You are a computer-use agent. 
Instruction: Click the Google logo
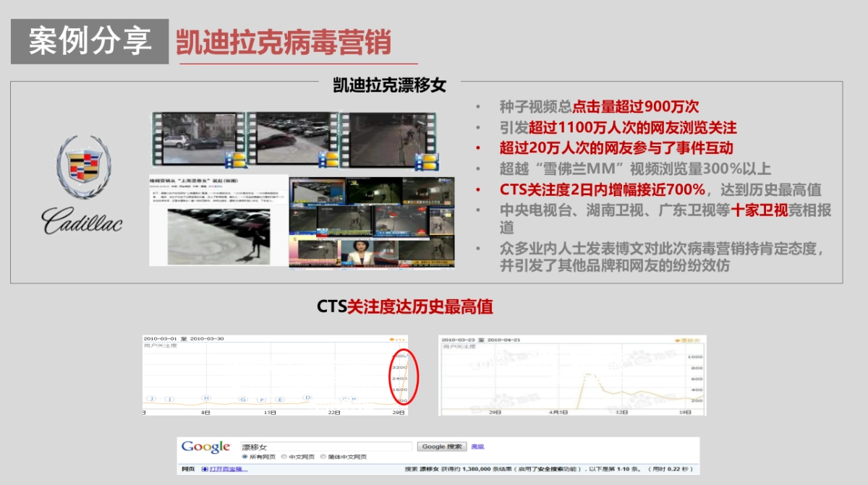(206, 446)
